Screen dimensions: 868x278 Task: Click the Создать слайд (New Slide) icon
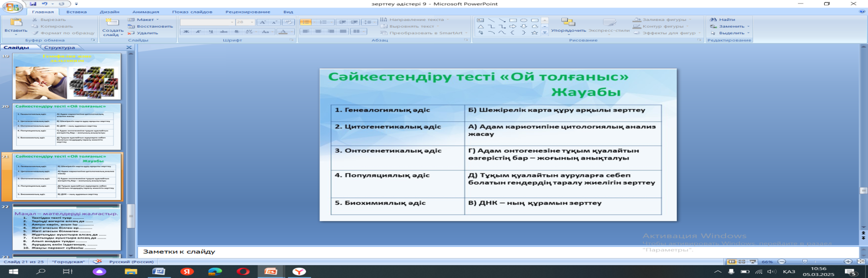113,23
